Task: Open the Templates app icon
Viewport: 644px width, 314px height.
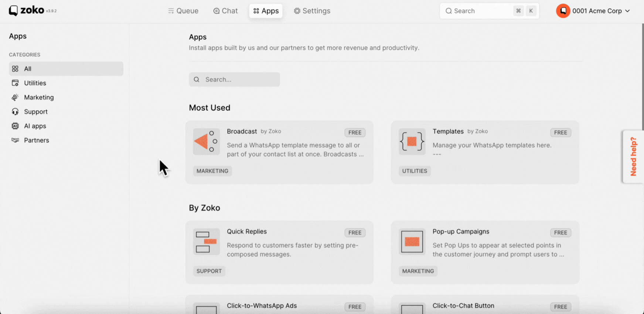Action: (412, 141)
